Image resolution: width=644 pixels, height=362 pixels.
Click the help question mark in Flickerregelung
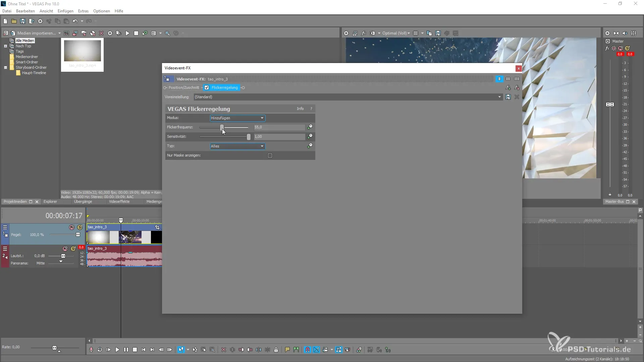pos(311,109)
